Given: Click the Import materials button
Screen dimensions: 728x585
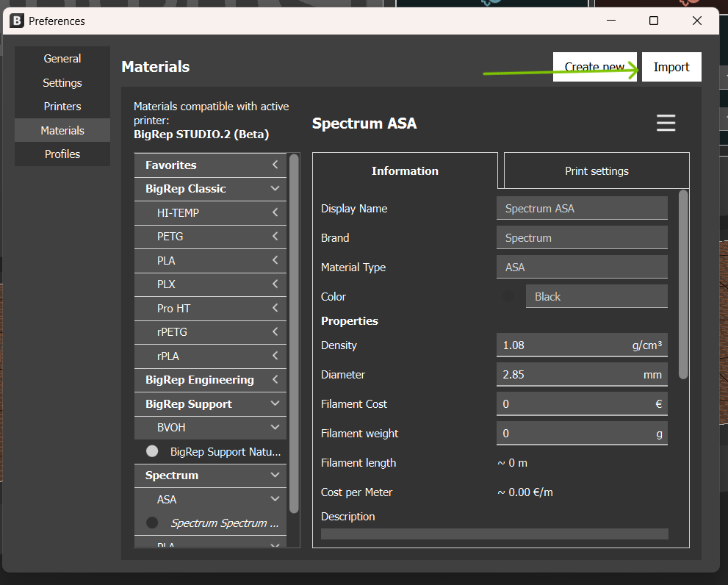Looking at the screenshot, I should [671, 67].
